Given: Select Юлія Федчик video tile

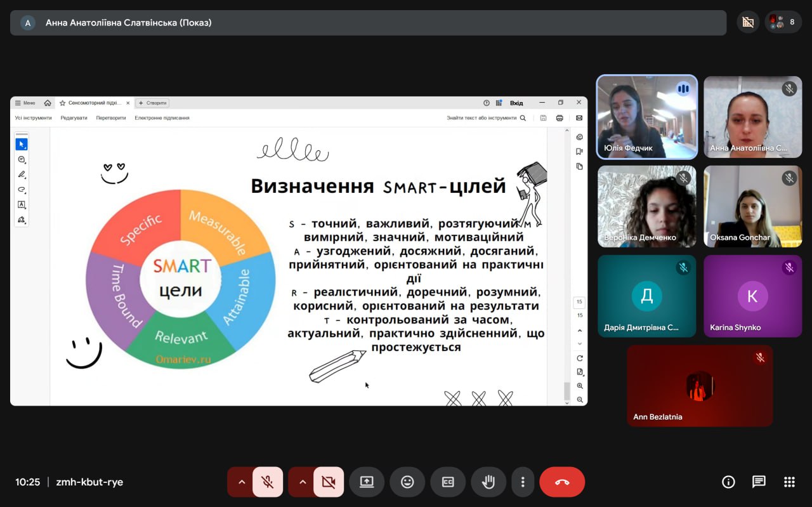Looking at the screenshot, I should (x=647, y=117).
